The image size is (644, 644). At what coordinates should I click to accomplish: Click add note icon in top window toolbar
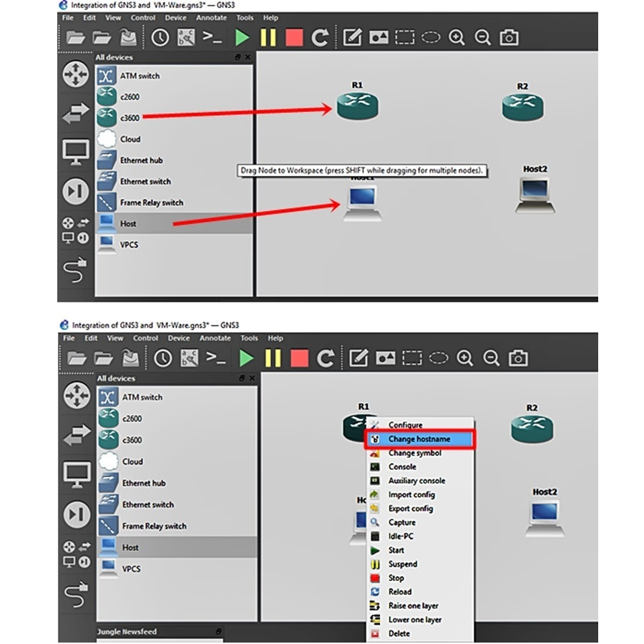(x=352, y=37)
